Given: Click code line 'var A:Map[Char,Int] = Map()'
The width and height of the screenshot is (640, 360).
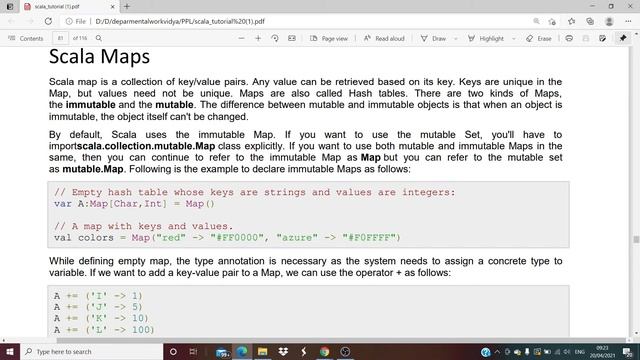Looking at the screenshot, I should click(x=134, y=204).
